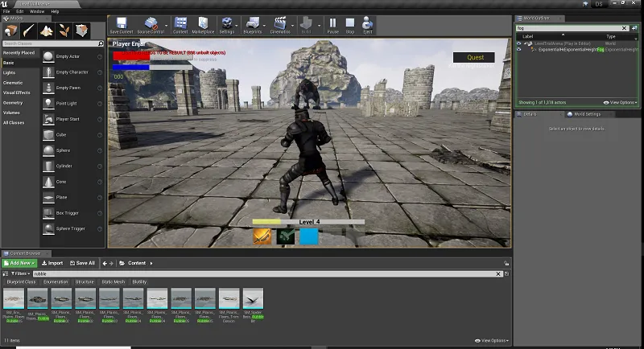Image resolution: width=644 pixels, height=349 pixels.
Task: Click the Save All button
Action: point(83,263)
